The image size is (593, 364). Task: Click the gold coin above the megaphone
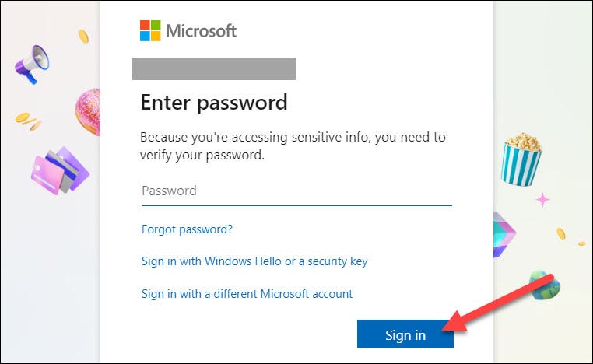pos(83,36)
